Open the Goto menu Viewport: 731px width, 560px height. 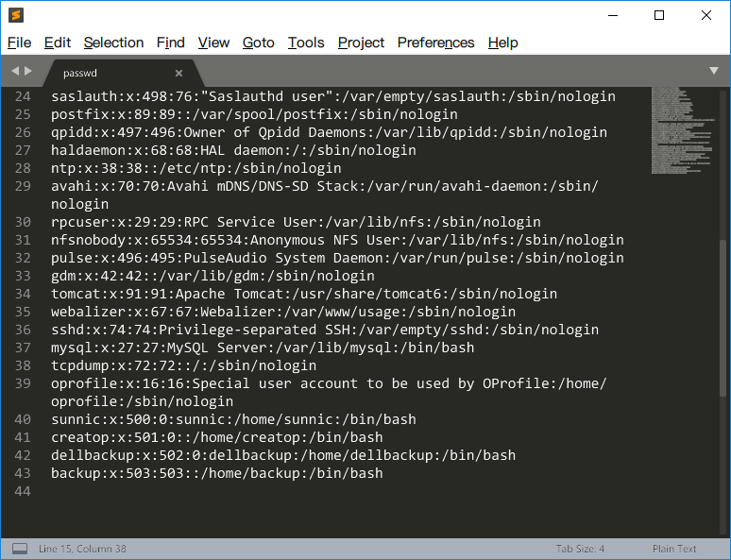[258, 42]
